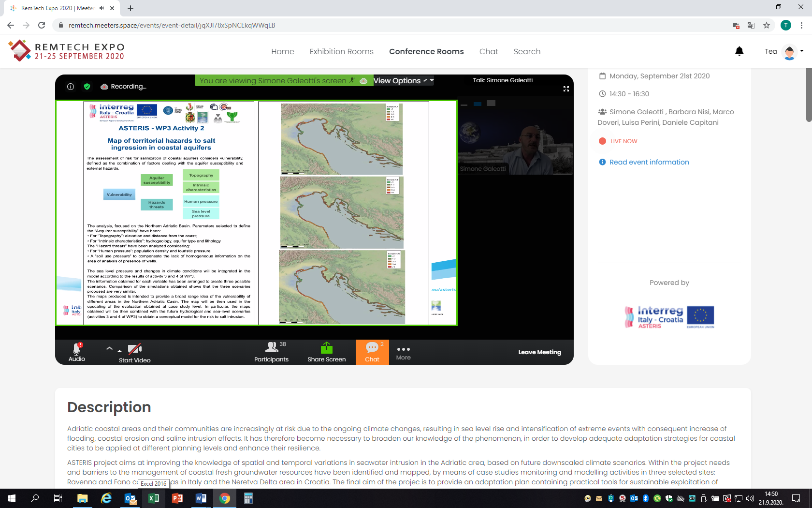Open the More options menu in the meeting
This screenshot has width=812, height=508.
point(403,352)
